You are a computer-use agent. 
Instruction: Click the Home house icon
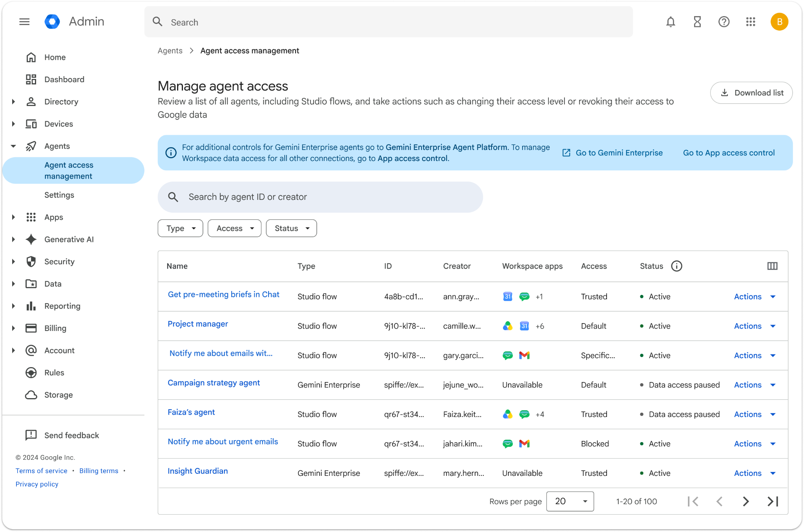pyautogui.click(x=31, y=57)
